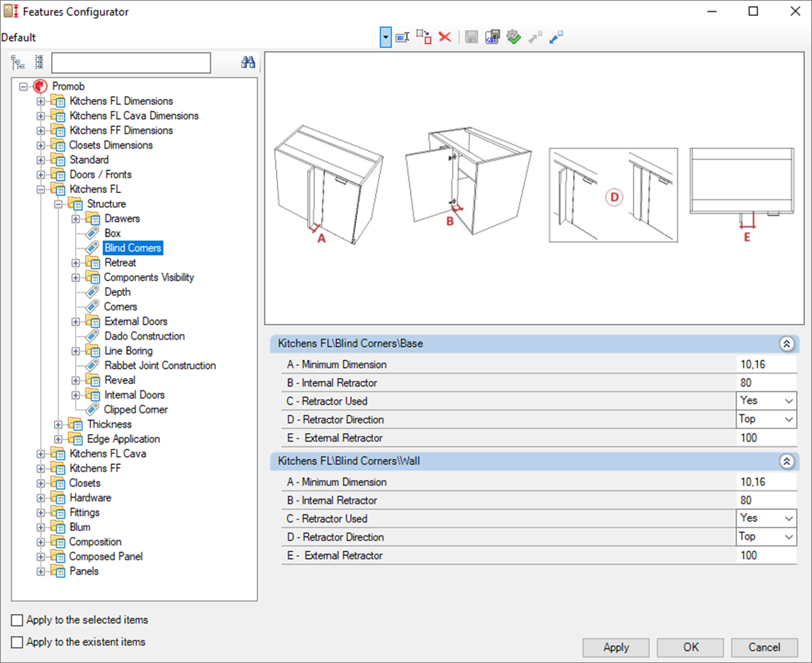Click the duplicate profile toolbar icon
Screen dimensions: 812x663
[424, 37]
